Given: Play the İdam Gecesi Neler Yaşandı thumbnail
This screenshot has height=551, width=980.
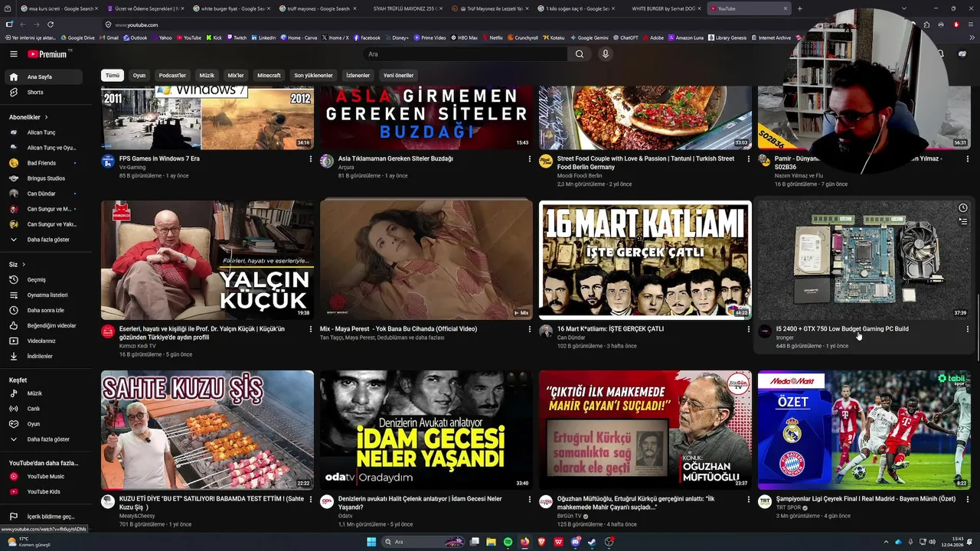Looking at the screenshot, I should (x=426, y=430).
